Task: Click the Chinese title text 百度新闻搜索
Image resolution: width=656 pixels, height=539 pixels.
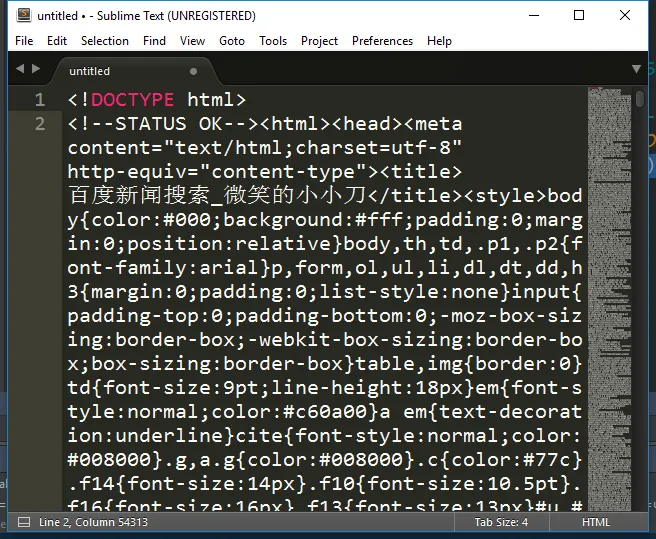Action: (139, 195)
